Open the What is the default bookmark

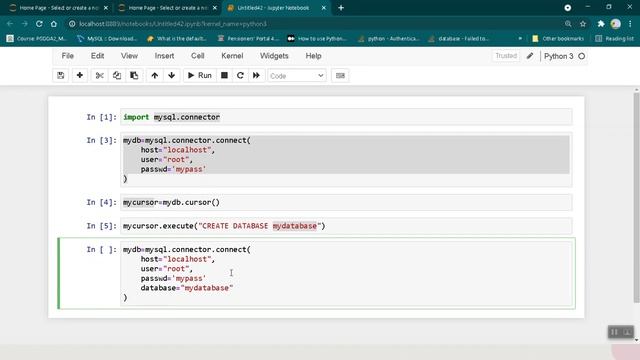click(x=177, y=39)
